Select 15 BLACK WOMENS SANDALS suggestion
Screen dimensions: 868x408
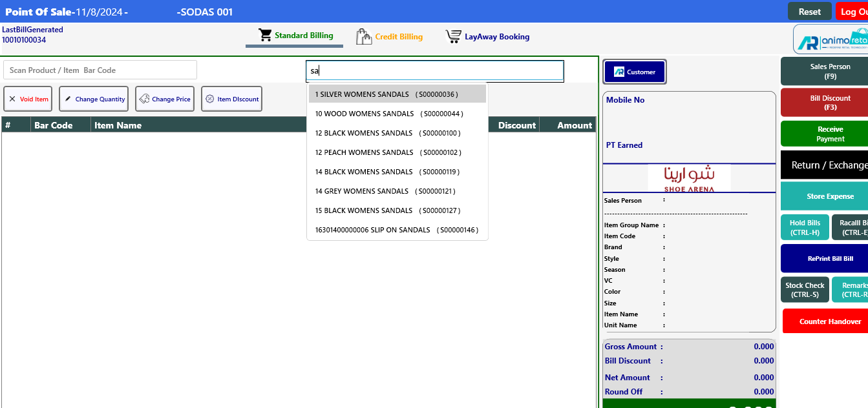(x=397, y=210)
